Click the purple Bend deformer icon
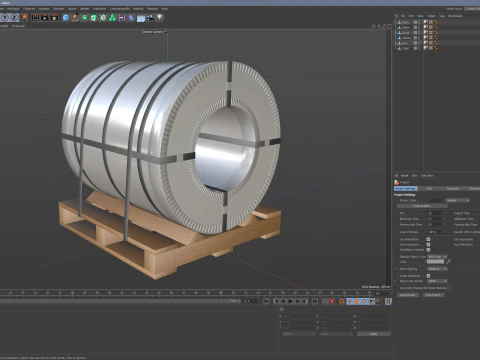The width and height of the screenshot is (480, 360). (121, 17)
